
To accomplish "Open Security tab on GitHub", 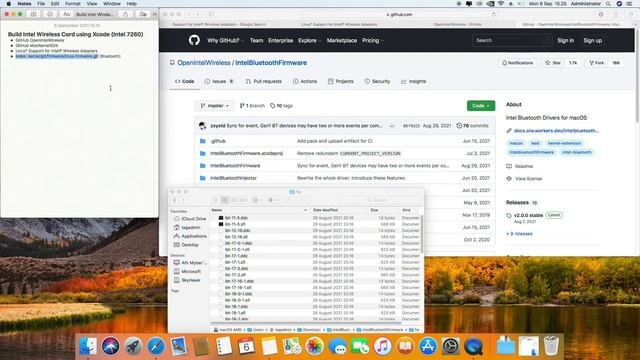I will 377,82.
